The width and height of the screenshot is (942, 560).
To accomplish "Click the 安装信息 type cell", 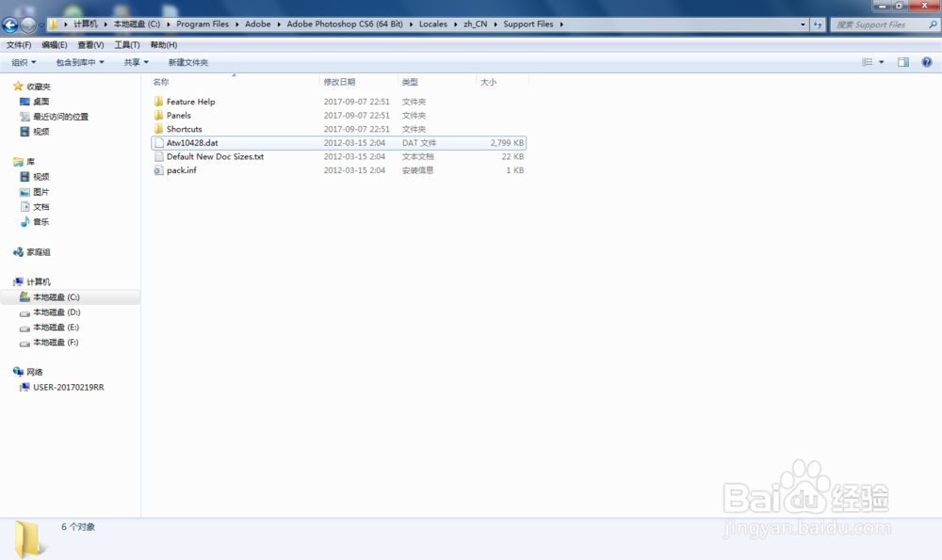I will (417, 170).
